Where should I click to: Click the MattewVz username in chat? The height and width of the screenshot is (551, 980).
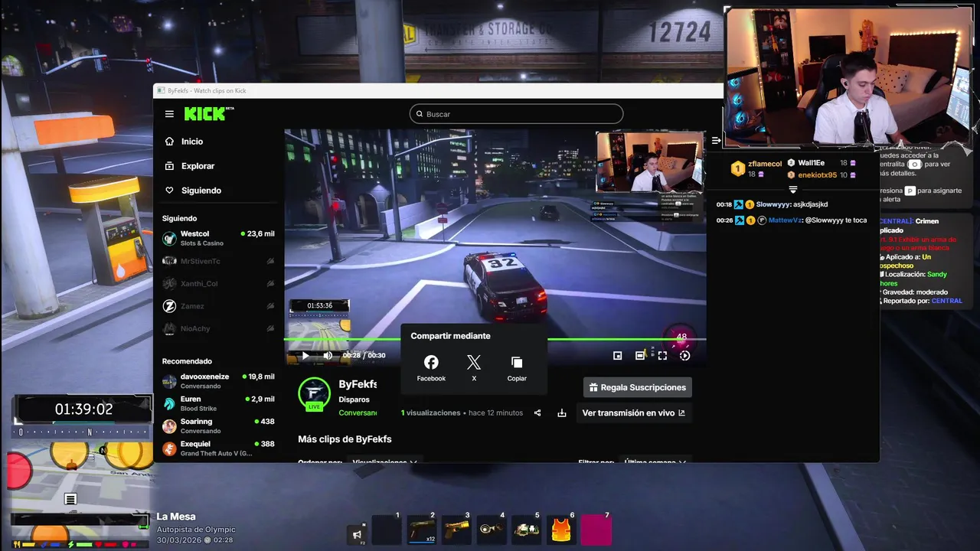[784, 220]
